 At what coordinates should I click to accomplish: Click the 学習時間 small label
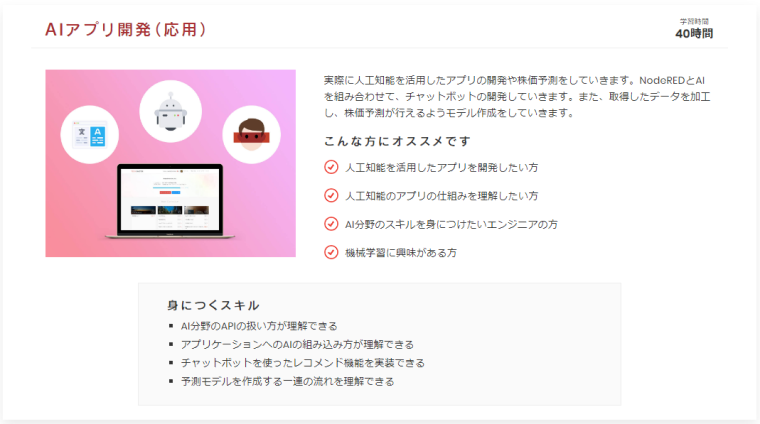pyautogui.click(x=694, y=21)
